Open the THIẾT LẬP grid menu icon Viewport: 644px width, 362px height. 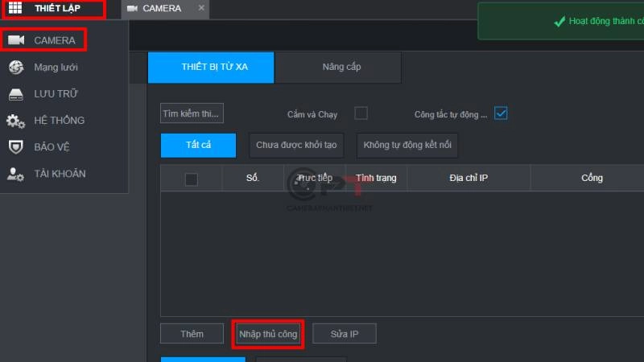click(x=15, y=8)
